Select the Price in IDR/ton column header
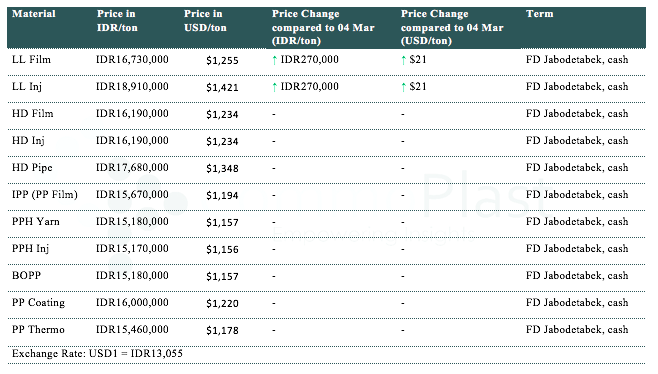This screenshot has width=658, height=374. click(117, 21)
